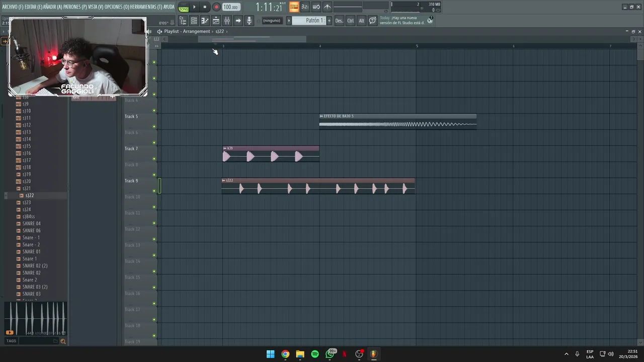This screenshot has width=644, height=362.
Task: Click the TAGS label in browser
Action: click(x=11, y=341)
